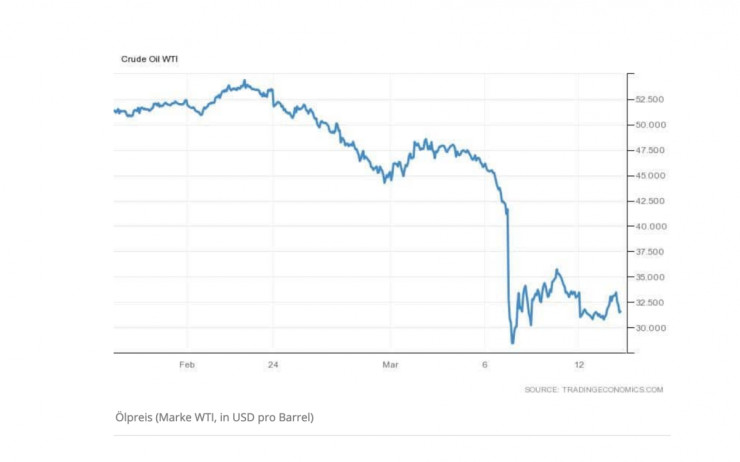Click the 50.000 y-axis label
The image size is (740, 462).
[650, 125]
